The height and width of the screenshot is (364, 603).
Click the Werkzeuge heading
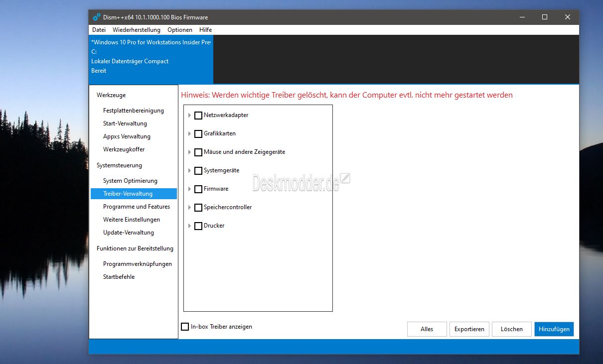111,95
